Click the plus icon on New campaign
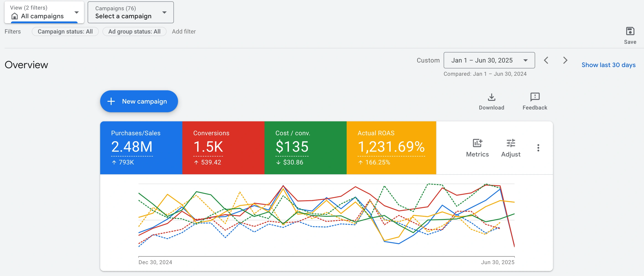 [x=111, y=102]
